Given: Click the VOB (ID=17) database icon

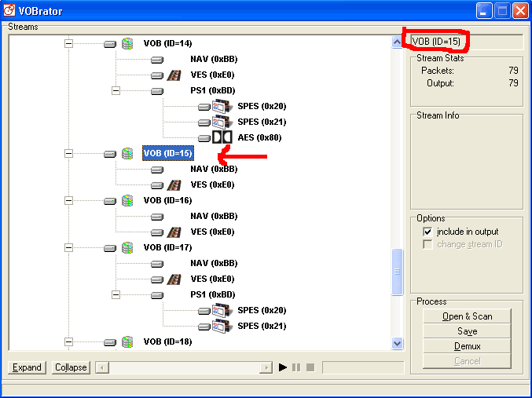Looking at the screenshot, I should 127,247.
